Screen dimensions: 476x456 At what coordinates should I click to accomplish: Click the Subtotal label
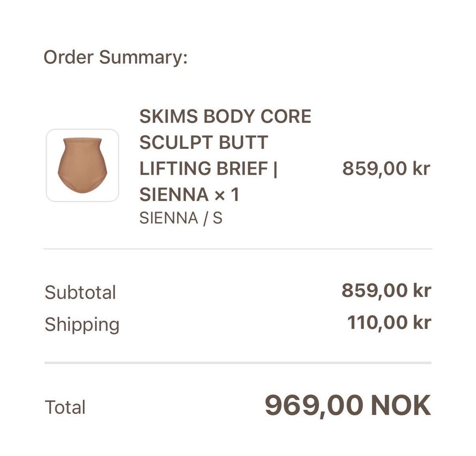(x=80, y=292)
